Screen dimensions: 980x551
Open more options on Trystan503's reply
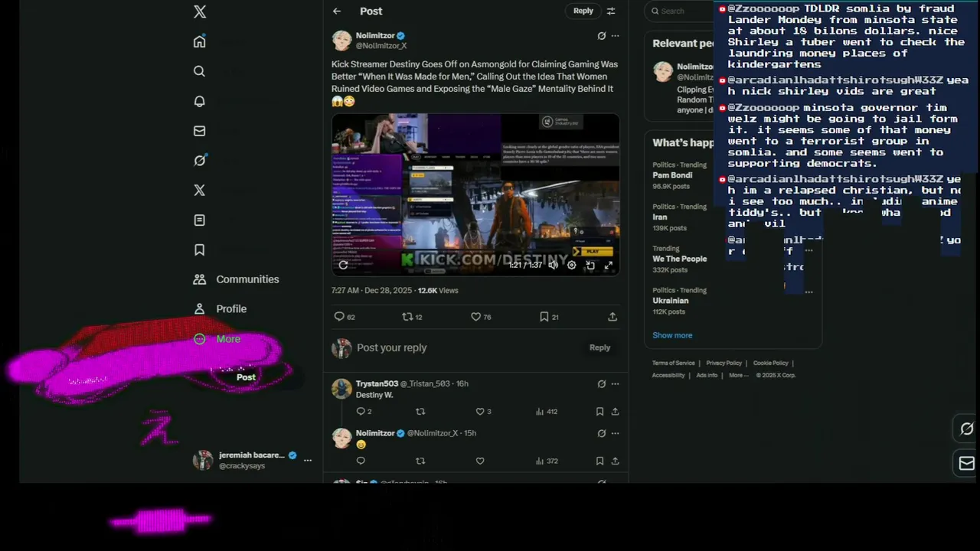coord(615,383)
